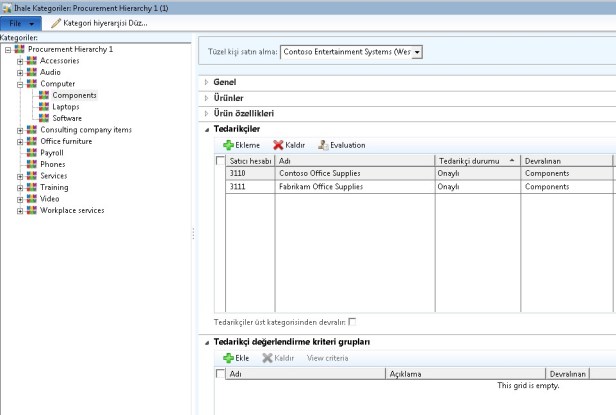Click the pencil Kategori hiyerarşisi Düz... icon
Viewport: 616px width, 415px height.
point(56,22)
